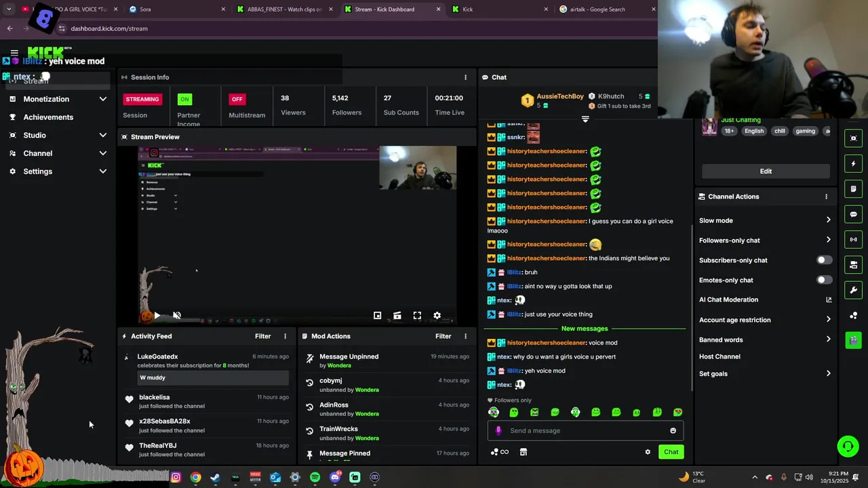Click the chat bubble sidebar icon

coord(853,214)
